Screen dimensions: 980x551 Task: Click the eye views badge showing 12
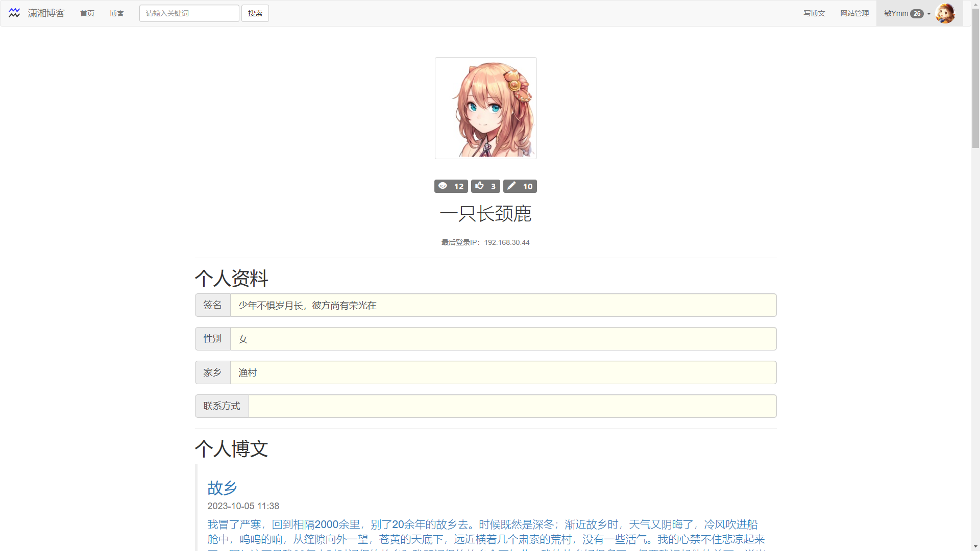point(451,186)
